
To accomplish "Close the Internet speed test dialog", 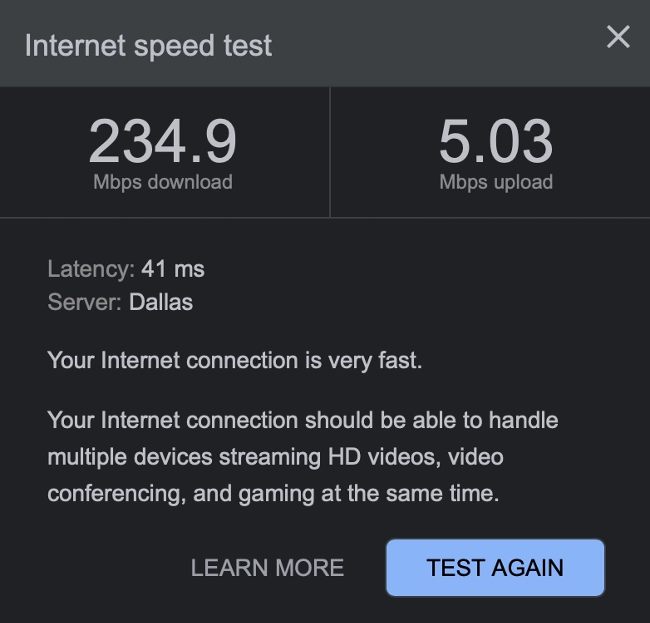I will (618, 38).
